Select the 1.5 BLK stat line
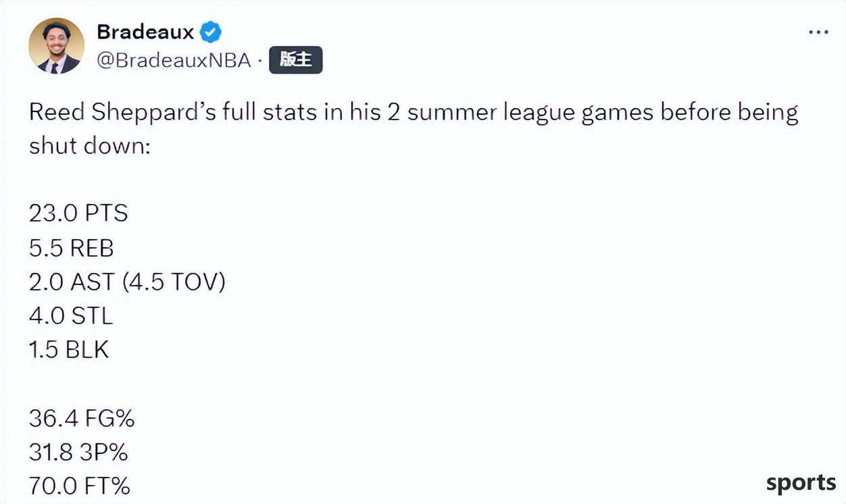Image resolution: width=846 pixels, height=504 pixels. click(69, 350)
